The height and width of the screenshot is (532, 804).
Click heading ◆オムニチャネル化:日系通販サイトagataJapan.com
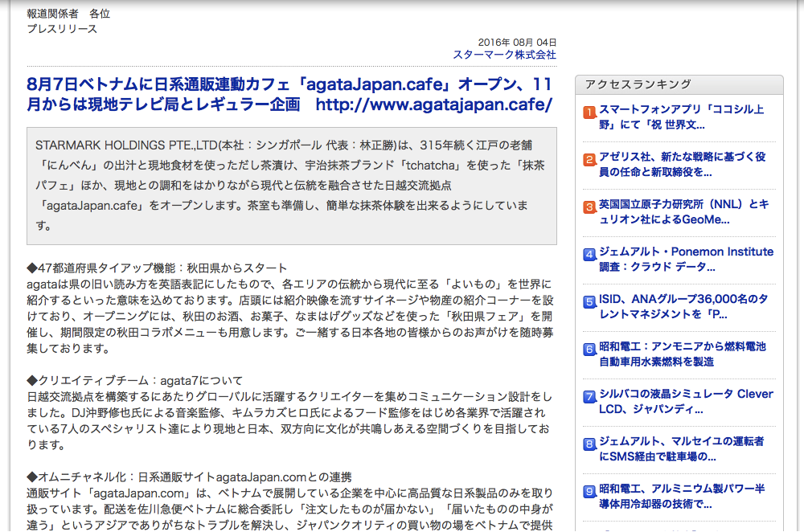coord(189,477)
